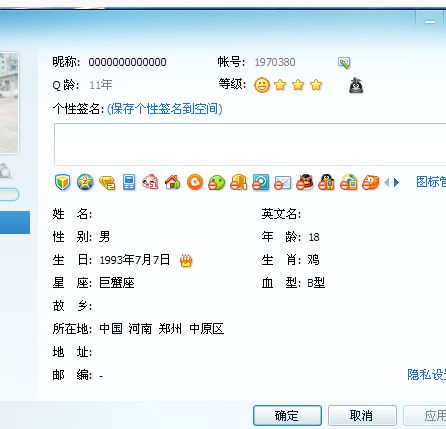Click the birthday text 1993年7月7日
This screenshot has width=446, height=429.
click(135, 260)
